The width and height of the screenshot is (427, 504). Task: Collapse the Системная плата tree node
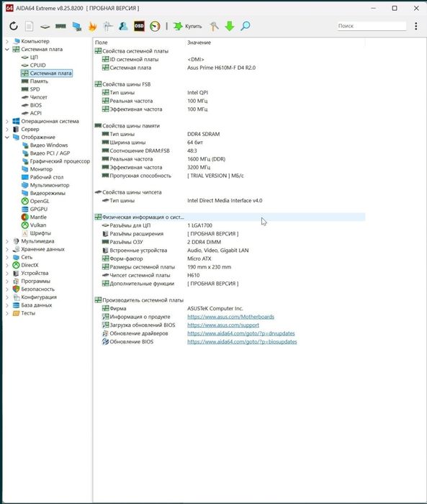pos(7,50)
